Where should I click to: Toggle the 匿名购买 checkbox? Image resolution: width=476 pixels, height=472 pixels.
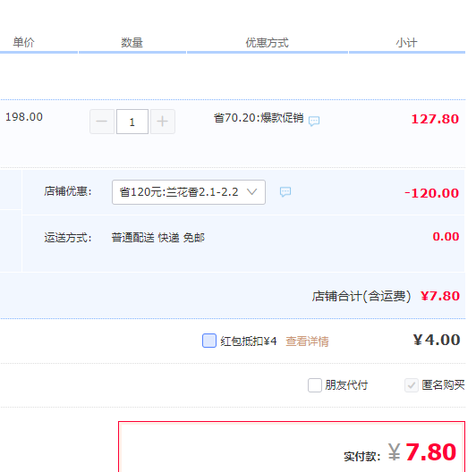[412, 385]
